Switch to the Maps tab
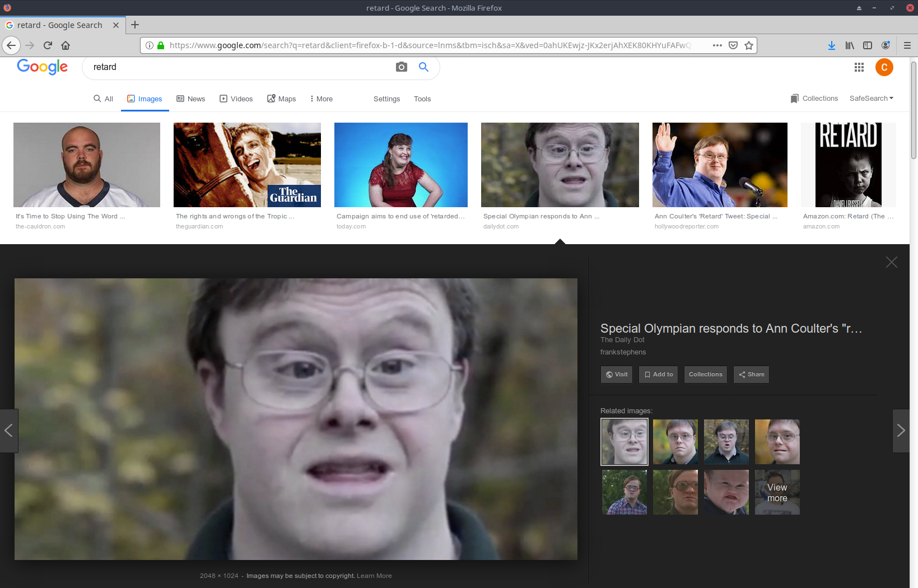The height and width of the screenshot is (588, 918). click(282, 99)
